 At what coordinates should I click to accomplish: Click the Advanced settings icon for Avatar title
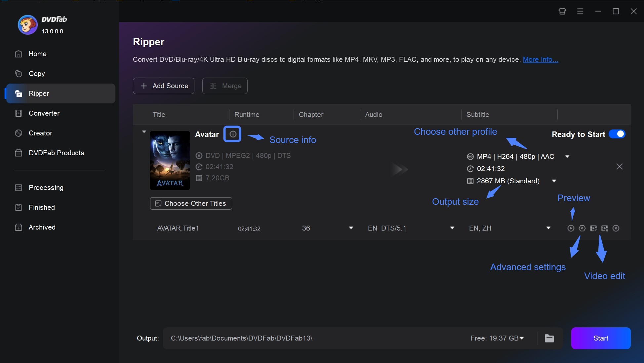tap(582, 228)
